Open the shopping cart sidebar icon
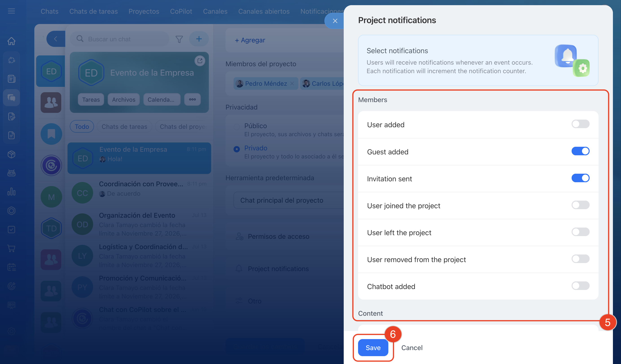This screenshot has height=364, width=621. coord(11,248)
